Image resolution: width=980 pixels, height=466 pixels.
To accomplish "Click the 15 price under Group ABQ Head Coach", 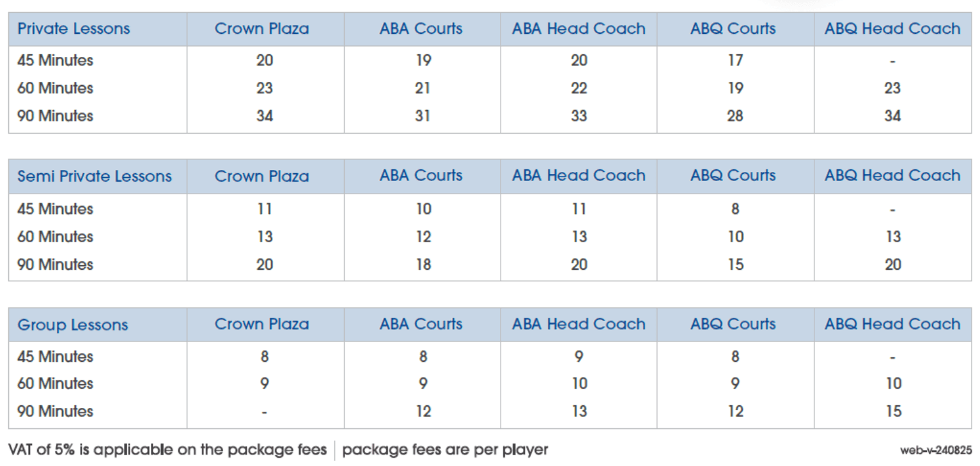I will 893,411.
